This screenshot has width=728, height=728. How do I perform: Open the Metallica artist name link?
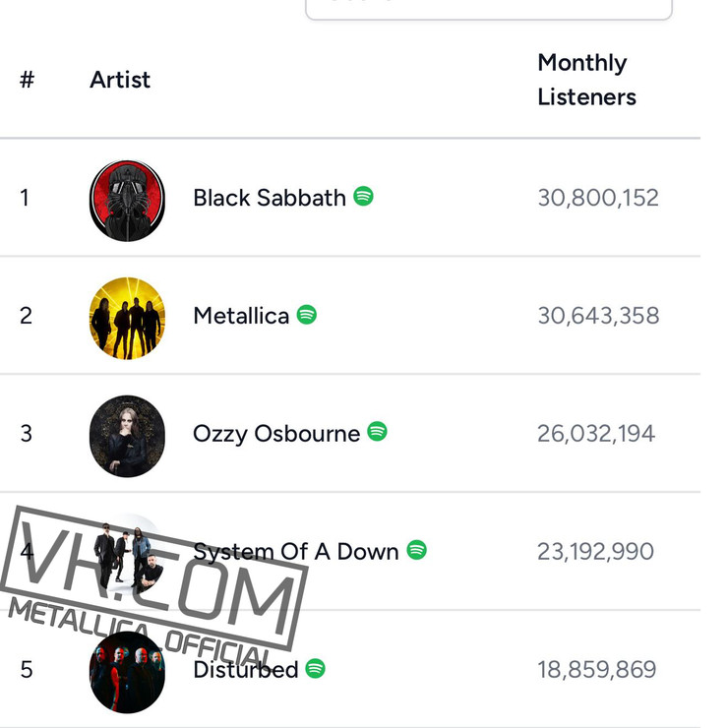pos(241,316)
